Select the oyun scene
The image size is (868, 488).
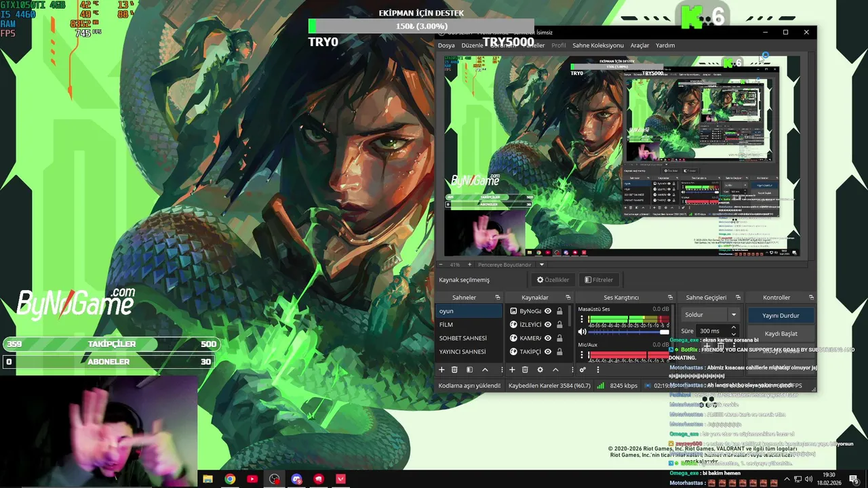(x=469, y=311)
